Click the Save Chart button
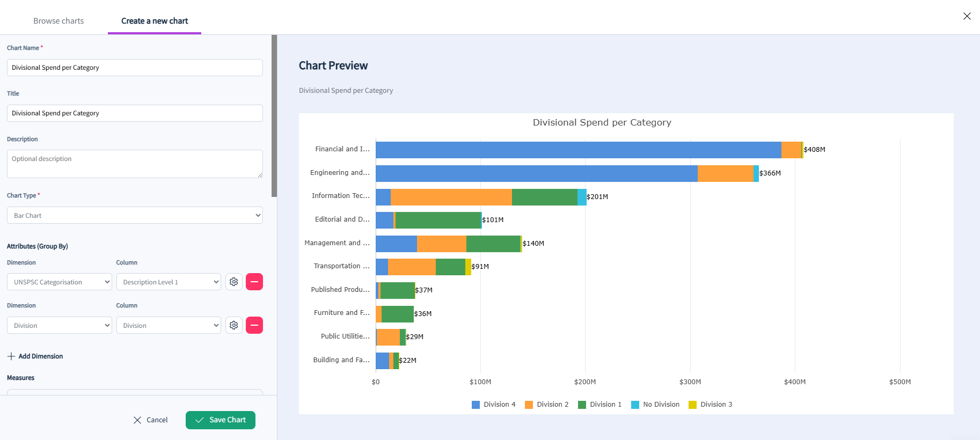The width and height of the screenshot is (980, 440). pyautogui.click(x=221, y=420)
